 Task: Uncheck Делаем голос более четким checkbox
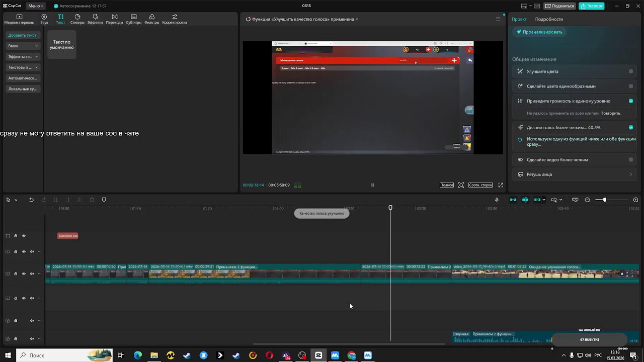[x=631, y=127]
